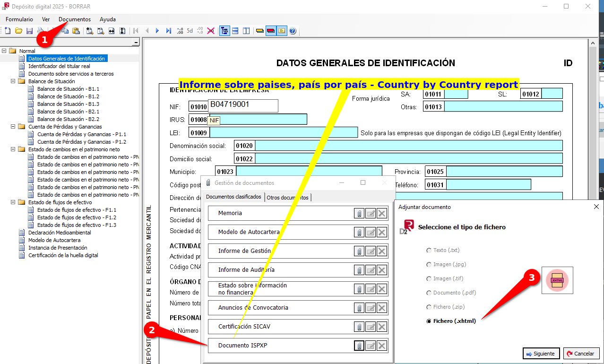This screenshot has height=364, width=604.
Task: Select Imagen (.tif) file type
Action: [444, 278]
